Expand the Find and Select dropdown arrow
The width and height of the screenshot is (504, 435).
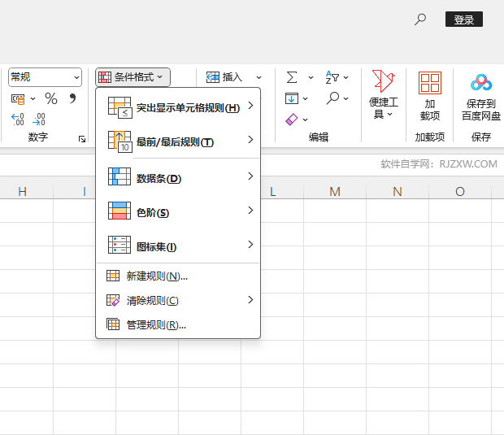pyautogui.click(x=345, y=98)
